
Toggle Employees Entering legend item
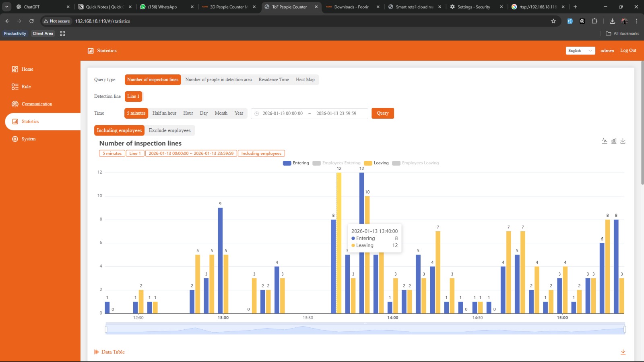coord(336,163)
